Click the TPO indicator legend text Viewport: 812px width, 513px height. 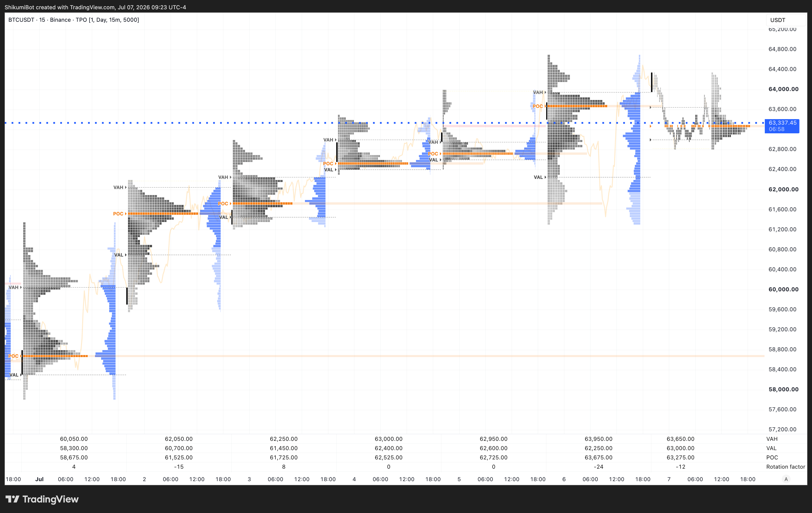(107, 20)
